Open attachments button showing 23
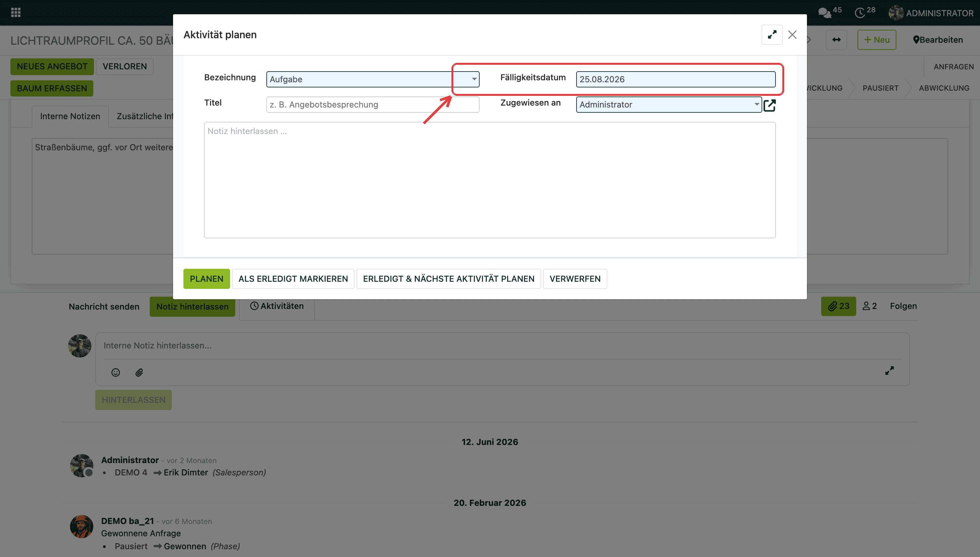The height and width of the screenshot is (557, 980). (838, 306)
